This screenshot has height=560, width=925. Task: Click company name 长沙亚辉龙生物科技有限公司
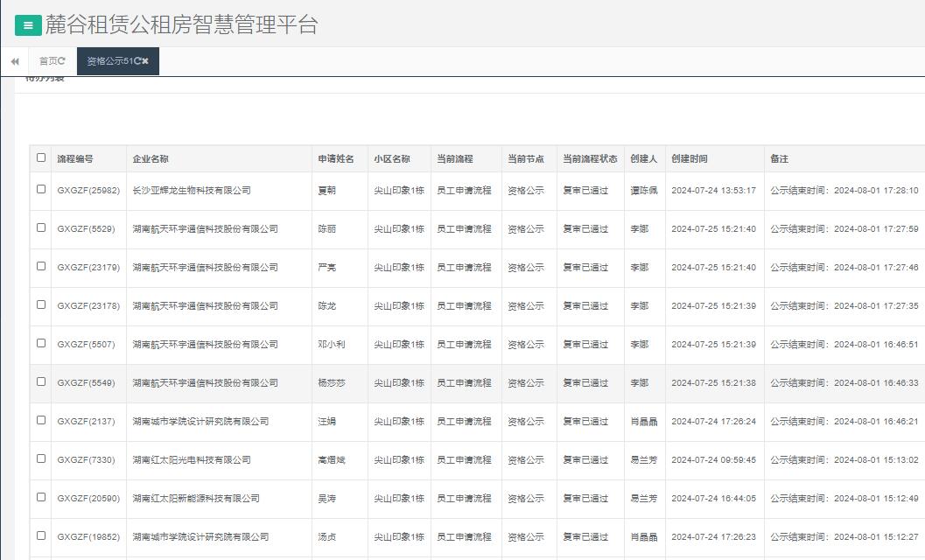coord(192,191)
